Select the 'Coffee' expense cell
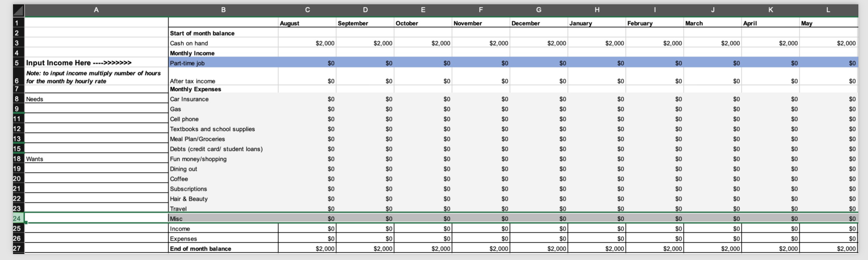The image size is (868, 260). pyautogui.click(x=223, y=179)
